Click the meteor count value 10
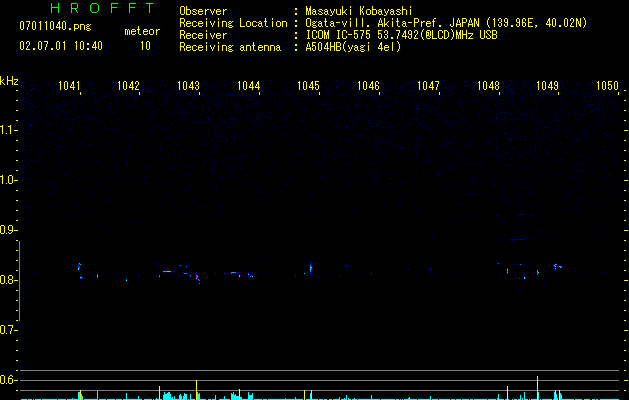The width and height of the screenshot is (629, 400). 145,46
